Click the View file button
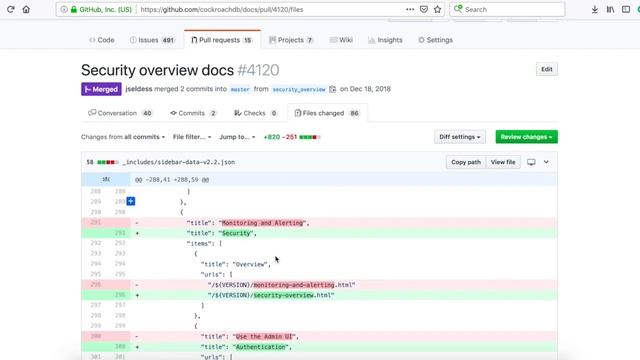640x360 pixels. pos(503,162)
